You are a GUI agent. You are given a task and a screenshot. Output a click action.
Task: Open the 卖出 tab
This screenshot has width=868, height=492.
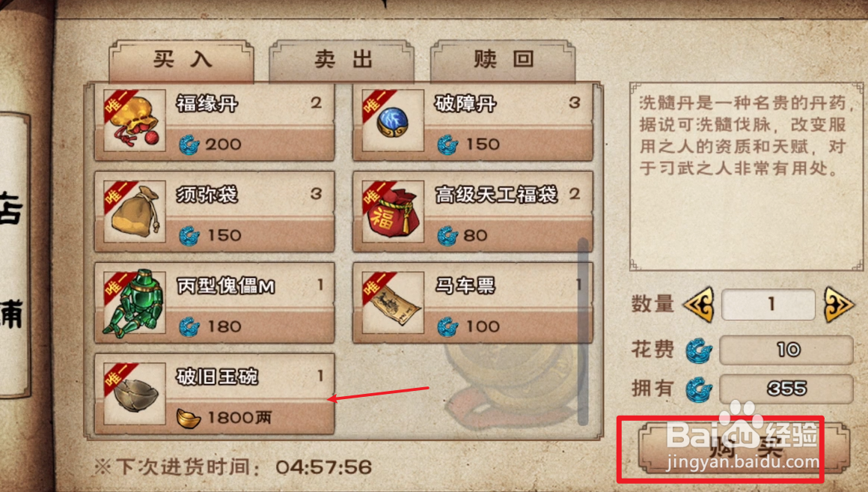point(342,60)
